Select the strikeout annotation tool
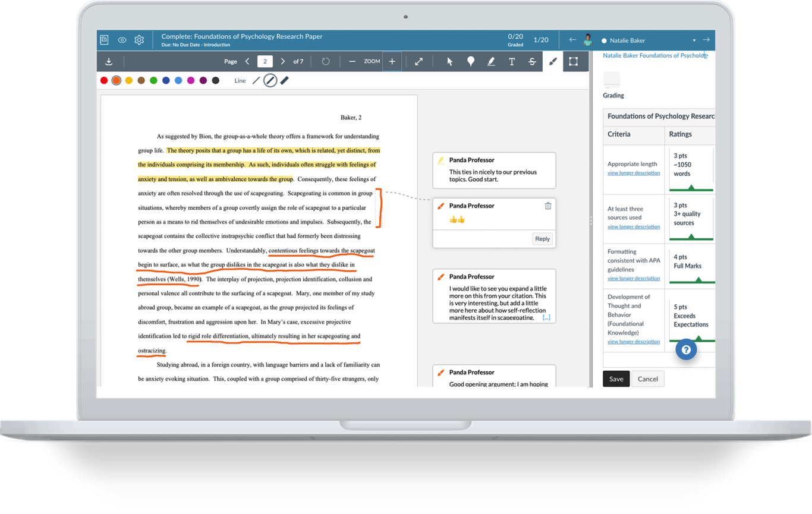Image resolution: width=812 pixels, height=514 pixels. pos(532,61)
